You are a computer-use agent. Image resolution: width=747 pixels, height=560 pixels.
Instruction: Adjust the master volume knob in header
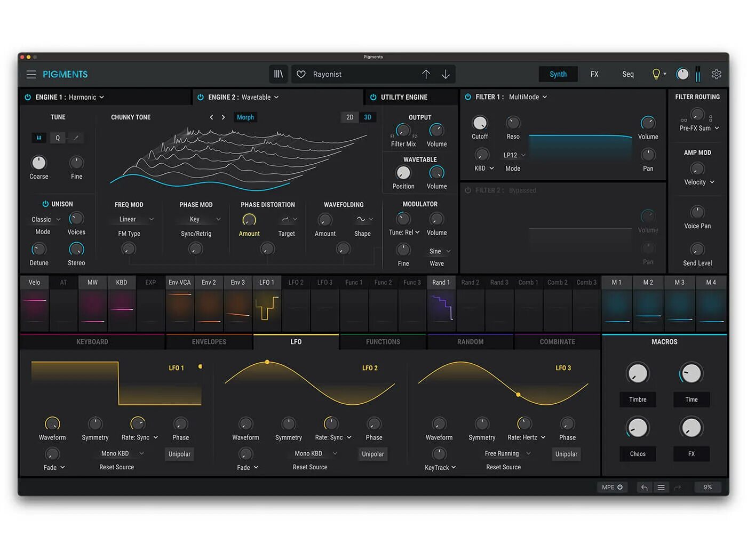[x=682, y=74]
